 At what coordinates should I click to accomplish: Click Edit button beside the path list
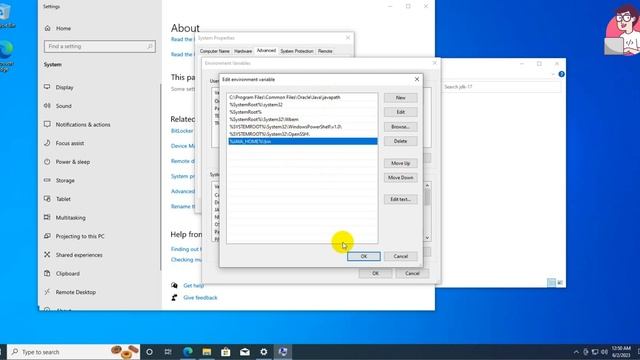400,112
